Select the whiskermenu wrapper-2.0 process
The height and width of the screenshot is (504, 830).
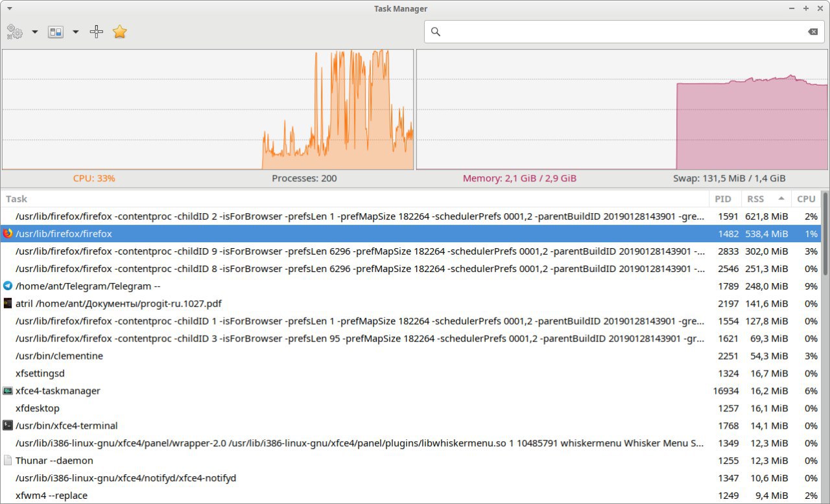[411, 443]
